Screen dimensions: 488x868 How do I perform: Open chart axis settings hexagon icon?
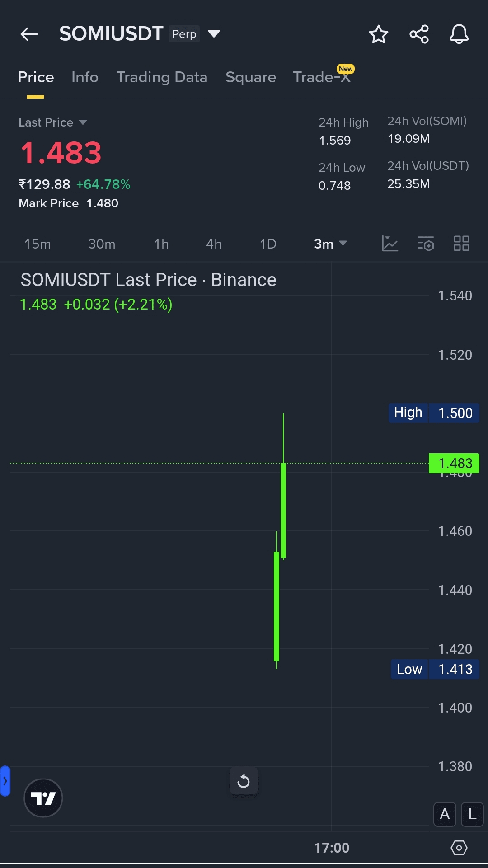(x=459, y=848)
